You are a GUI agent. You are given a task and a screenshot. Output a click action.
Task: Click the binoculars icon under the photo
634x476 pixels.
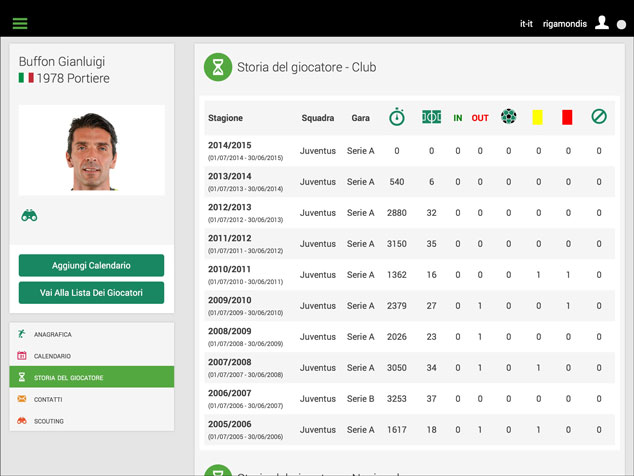(x=29, y=215)
